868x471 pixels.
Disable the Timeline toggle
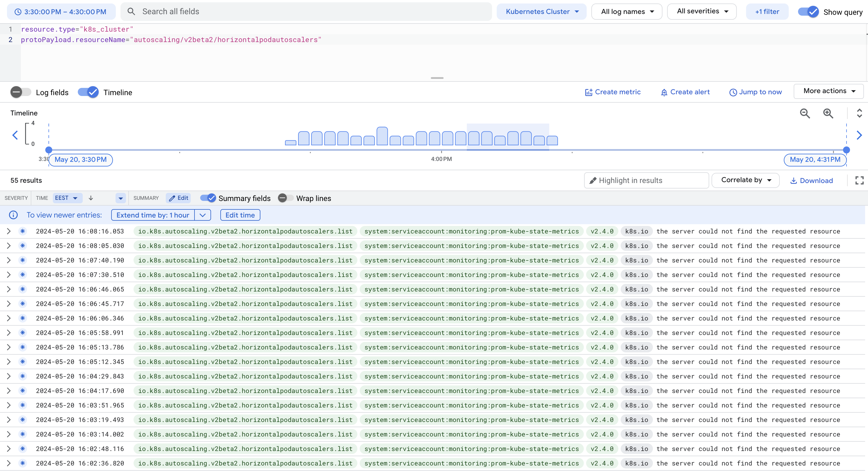(x=88, y=92)
